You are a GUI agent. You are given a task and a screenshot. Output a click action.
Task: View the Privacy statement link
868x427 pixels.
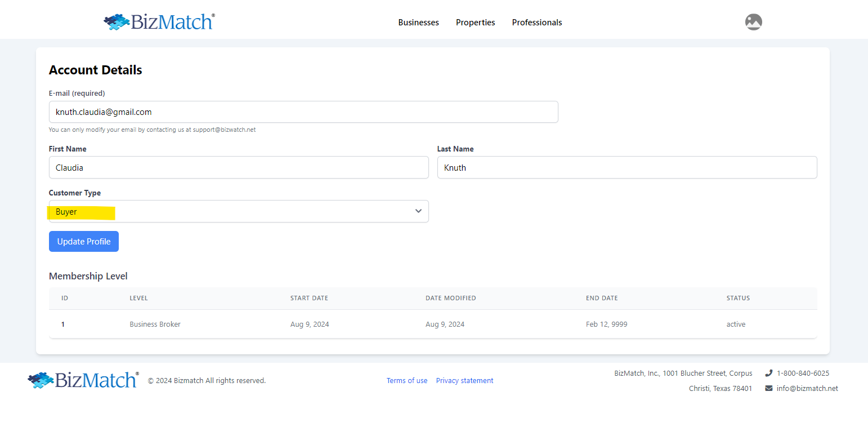464,381
